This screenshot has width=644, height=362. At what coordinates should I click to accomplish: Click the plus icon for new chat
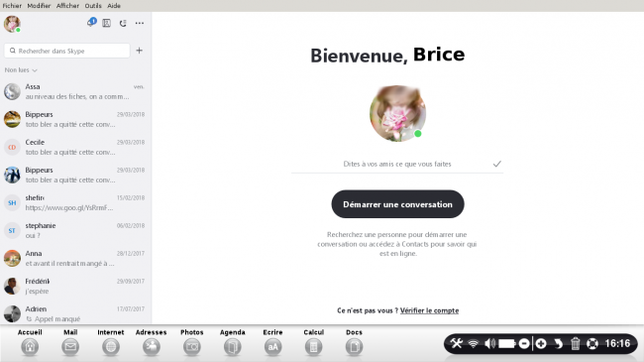[x=140, y=51]
